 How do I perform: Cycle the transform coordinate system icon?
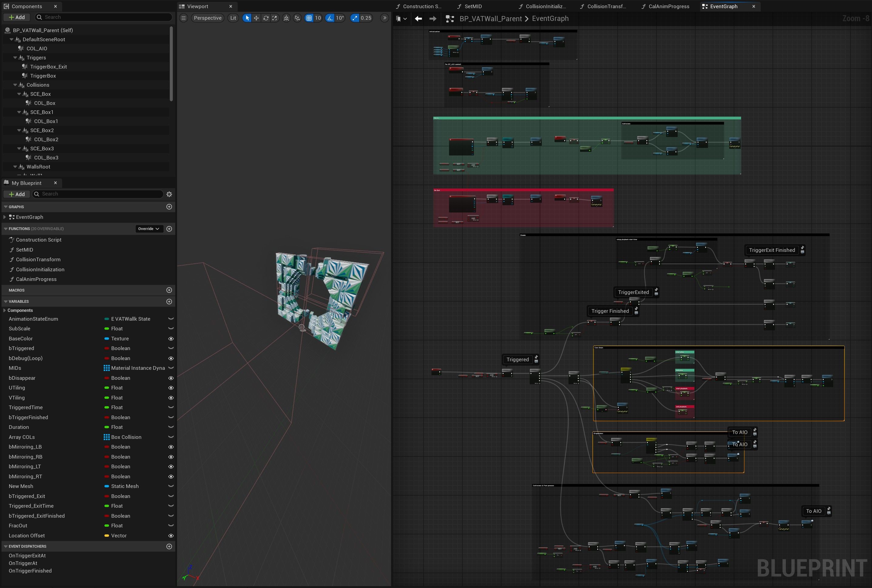coord(286,18)
